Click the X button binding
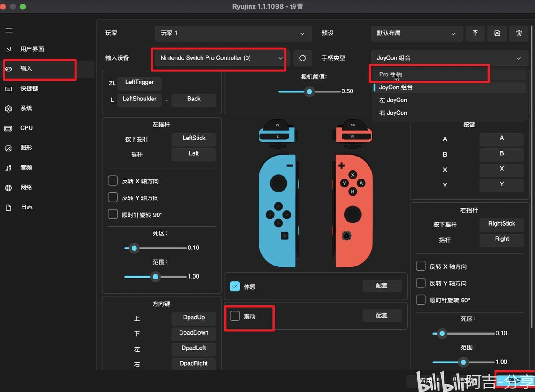Viewport: 535px width, 392px height. click(x=502, y=170)
